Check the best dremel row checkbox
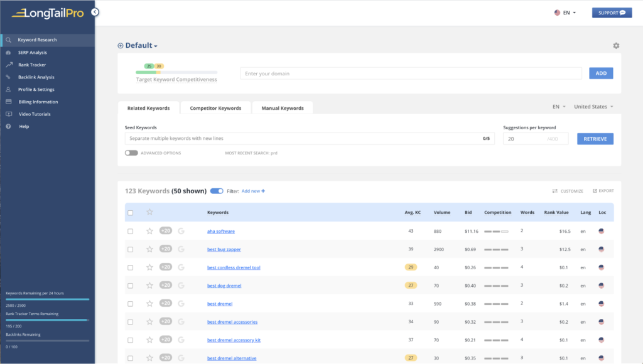The image size is (643, 364). (131, 304)
